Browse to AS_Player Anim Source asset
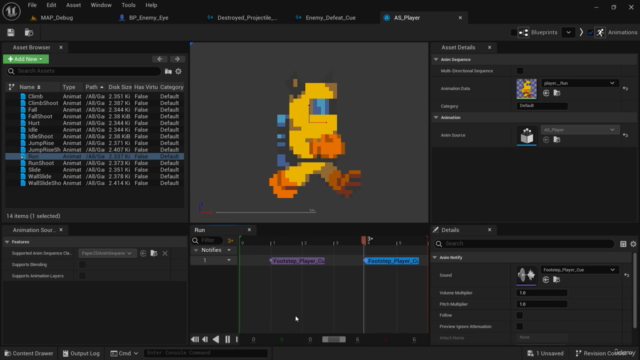Viewport: 640px width, 360px height. (557, 140)
